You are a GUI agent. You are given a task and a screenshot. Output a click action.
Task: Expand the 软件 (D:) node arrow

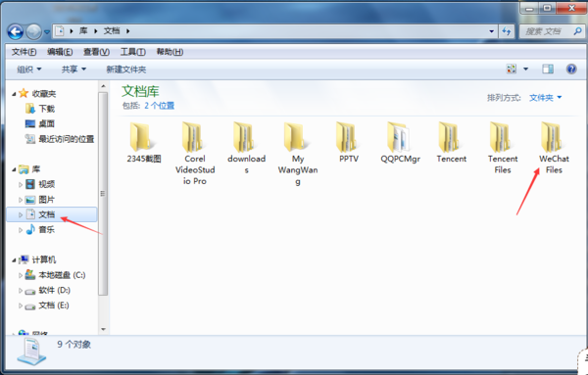point(21,291)
